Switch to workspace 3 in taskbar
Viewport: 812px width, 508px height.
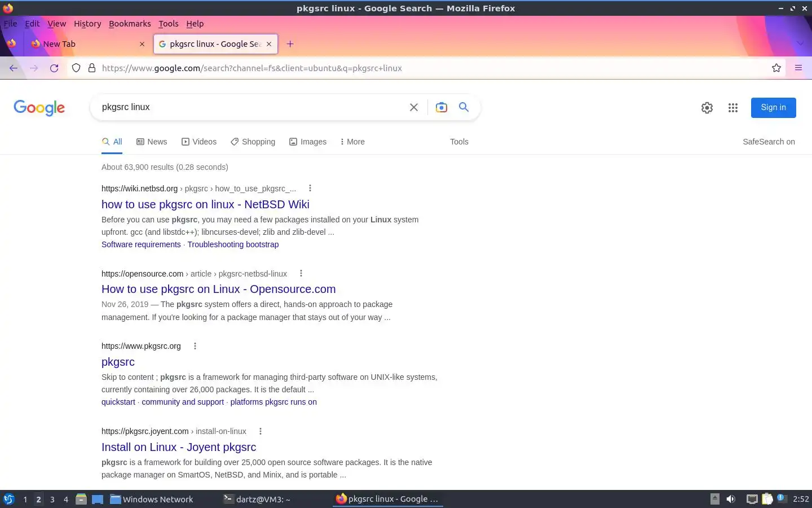click(x=52, y=500)
